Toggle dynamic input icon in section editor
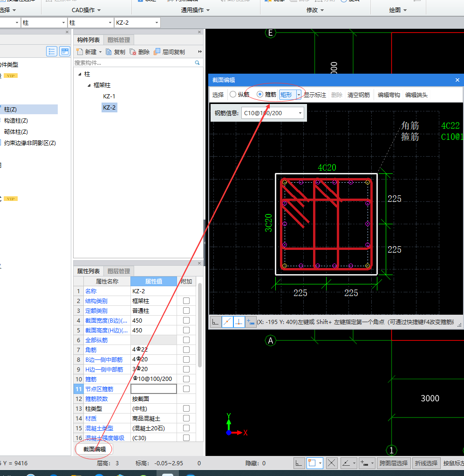Viewport: 464px width, 476px height. point(251,322)
